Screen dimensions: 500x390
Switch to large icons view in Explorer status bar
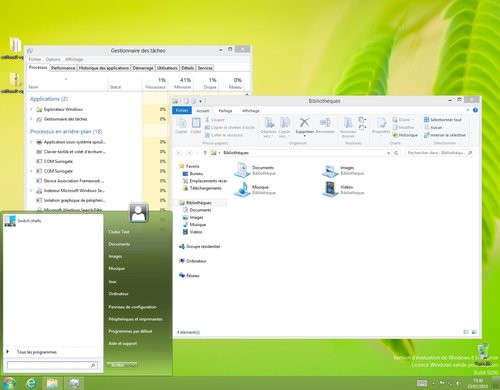(x=474, y=332)
